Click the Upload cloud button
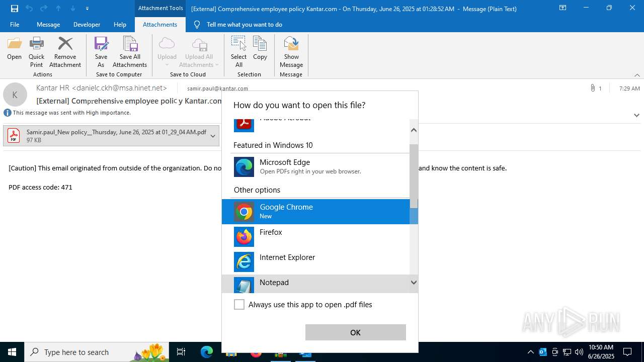Screen dimensions: 644x362 tap(167, 49)
